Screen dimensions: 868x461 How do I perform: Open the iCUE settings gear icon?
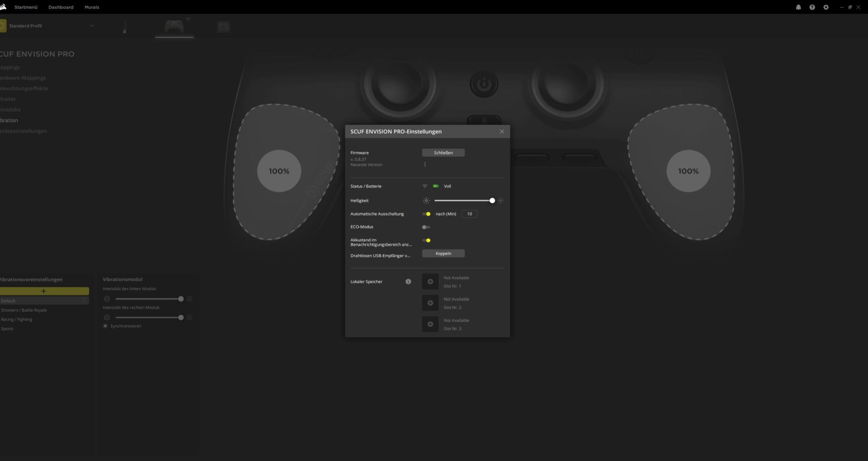(826, 7)
